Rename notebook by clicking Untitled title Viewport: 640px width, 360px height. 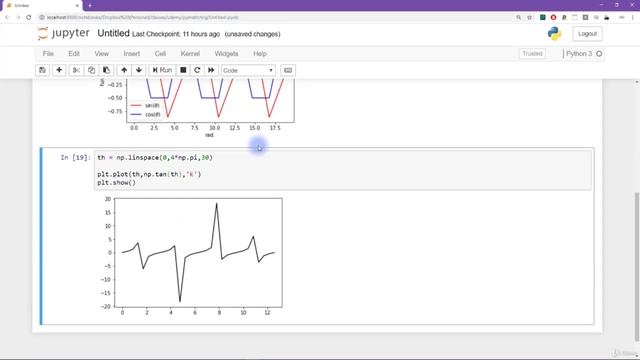pos(113,33)
